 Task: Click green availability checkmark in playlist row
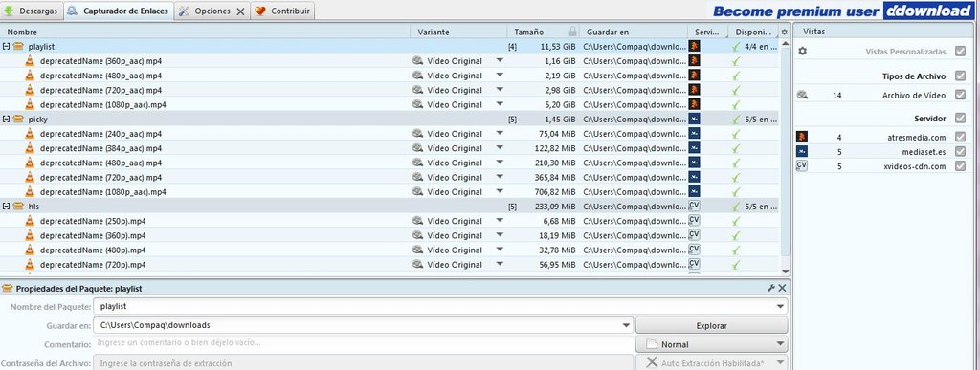click(x=736, y=46)
